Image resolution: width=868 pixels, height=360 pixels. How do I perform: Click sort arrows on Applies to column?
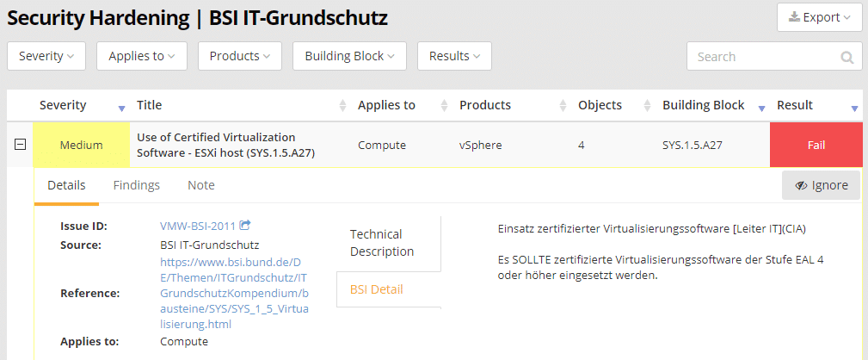(444, 105)
